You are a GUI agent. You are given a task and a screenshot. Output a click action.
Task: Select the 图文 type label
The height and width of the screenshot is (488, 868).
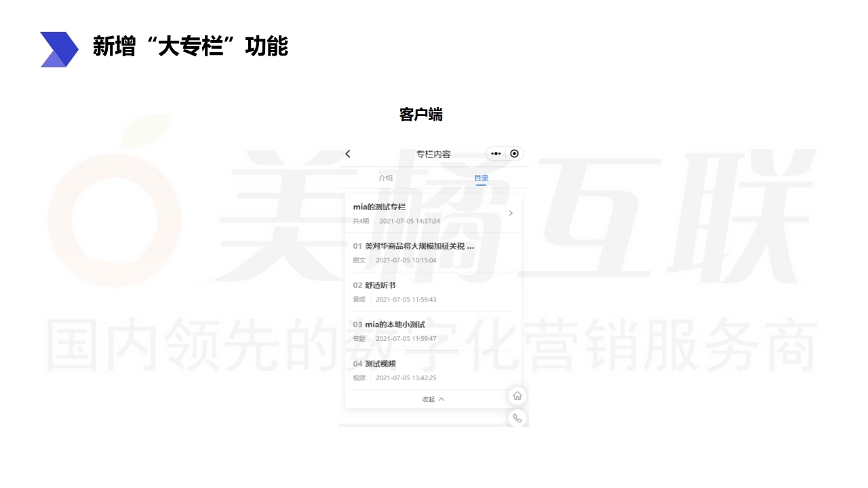tap(359, 260)
